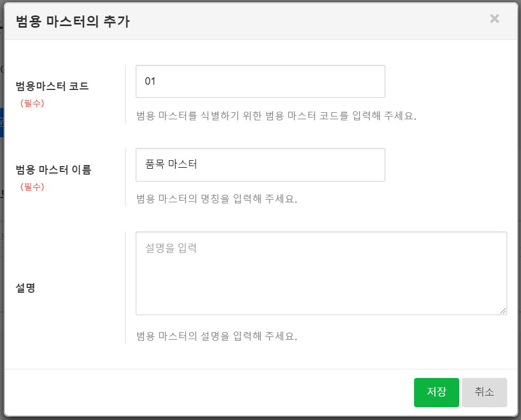Screen dimensions: 521x420
Task: Click the '품목 마스터' text in name field
Action: point(171,164)
